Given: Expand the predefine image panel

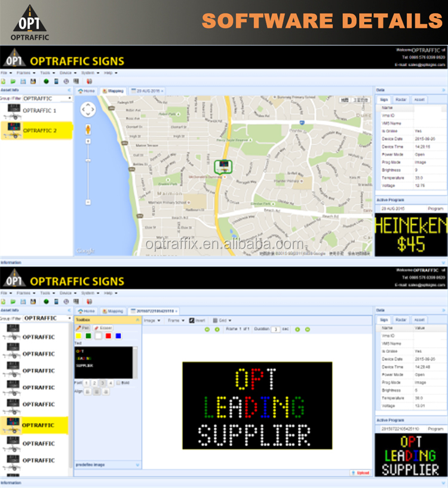Looking at the screenshot, I should (137, 464).
